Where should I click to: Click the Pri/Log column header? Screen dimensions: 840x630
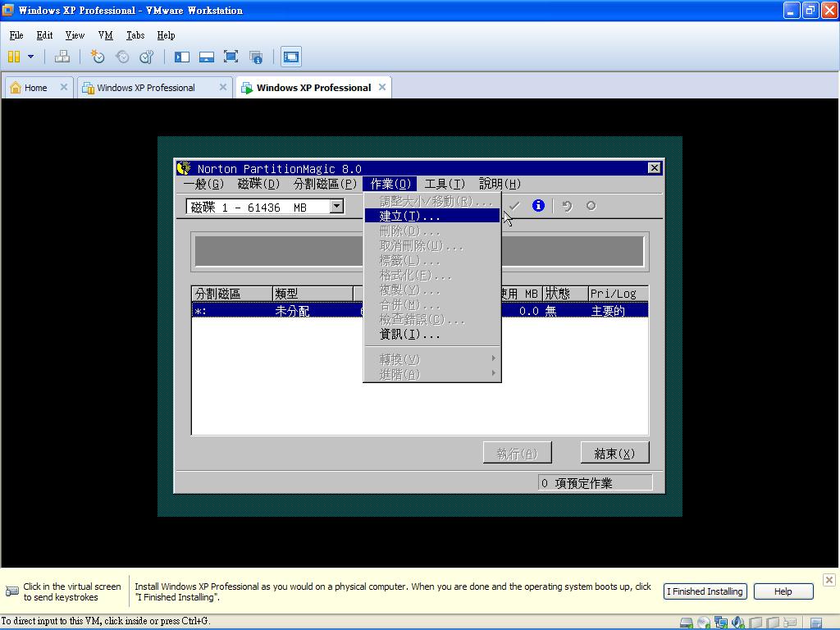(619, 294)
